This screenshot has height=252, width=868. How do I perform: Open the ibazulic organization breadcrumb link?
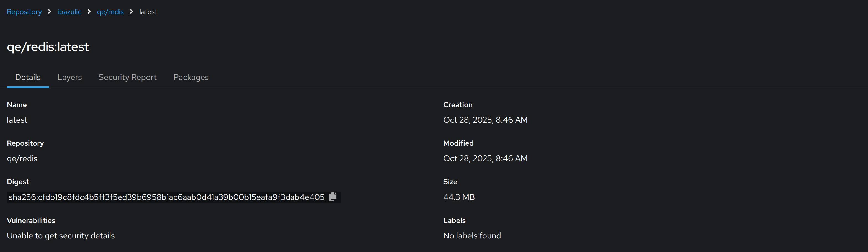[69, 12]
